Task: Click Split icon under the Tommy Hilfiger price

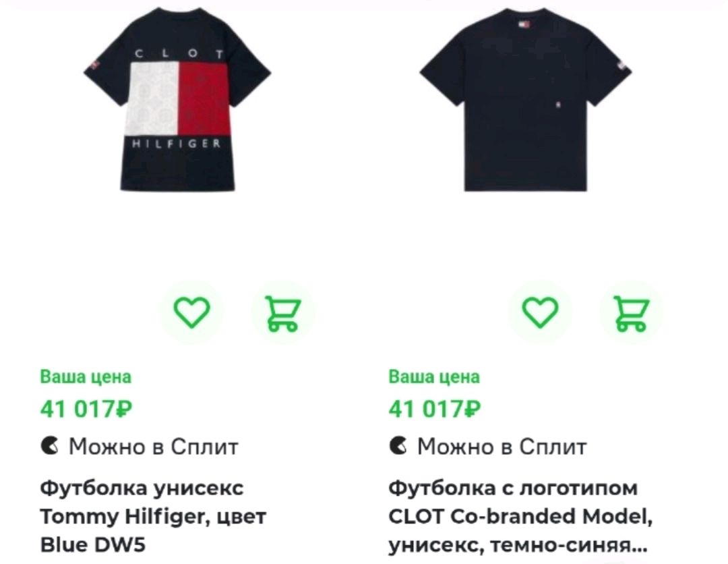Action: 50,447
